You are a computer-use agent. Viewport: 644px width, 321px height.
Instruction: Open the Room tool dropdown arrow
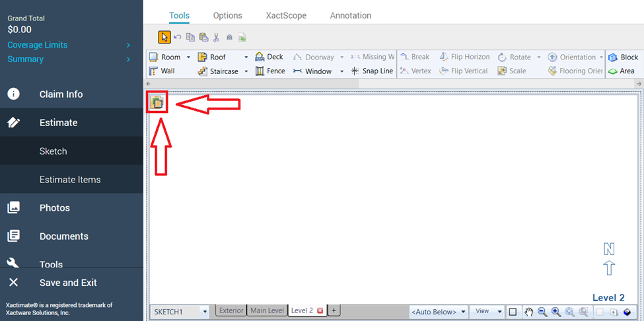(x=188, y=57)
